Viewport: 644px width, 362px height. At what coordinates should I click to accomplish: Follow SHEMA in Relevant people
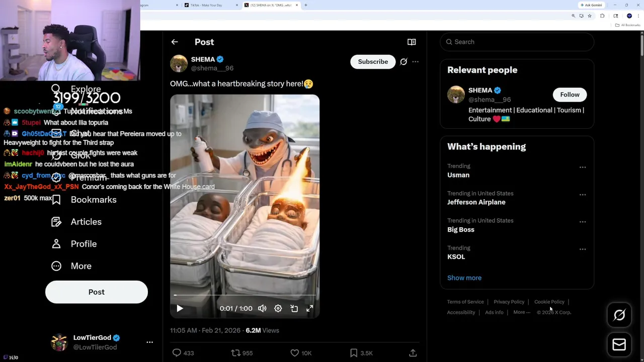(x=570, y=95)
